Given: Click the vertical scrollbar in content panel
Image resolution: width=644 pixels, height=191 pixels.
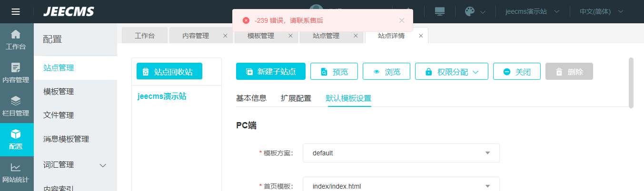Looking at the screenshot, I should tap(631, 83).
